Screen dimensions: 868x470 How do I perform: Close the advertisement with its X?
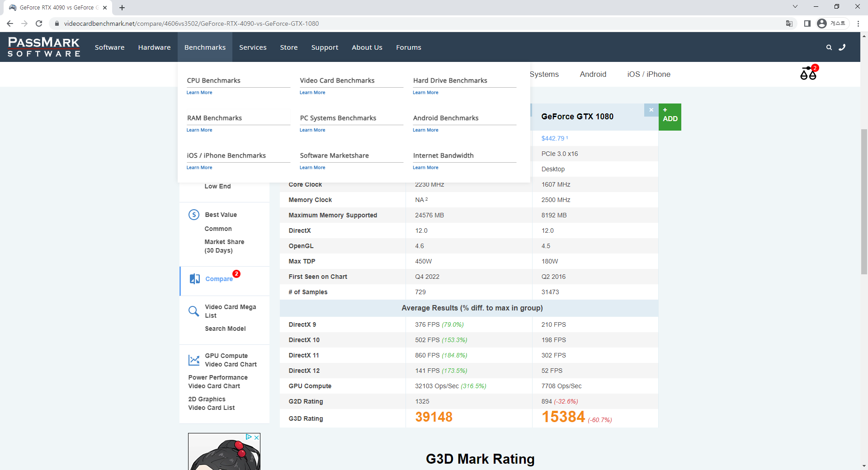pyautogui.click(x=256, y=437)
